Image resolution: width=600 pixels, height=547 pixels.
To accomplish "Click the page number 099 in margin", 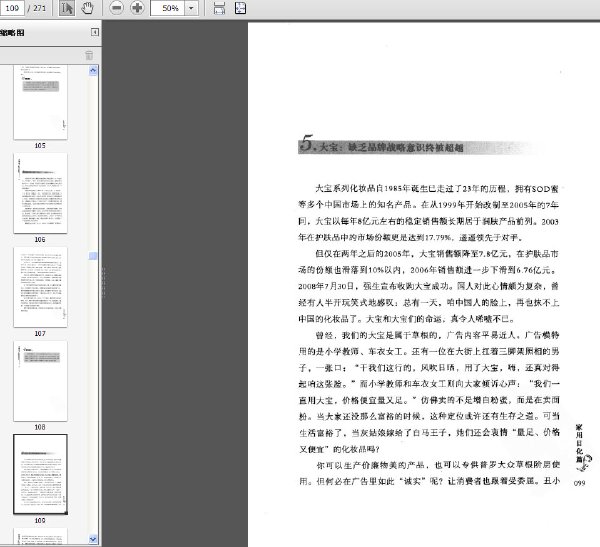I will pyautogui.click(x=579, y=483).
